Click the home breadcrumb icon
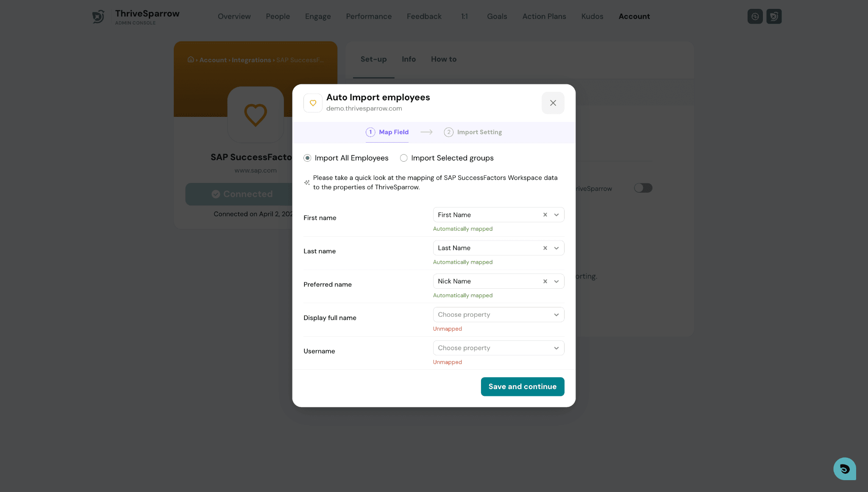 (191, 60)
